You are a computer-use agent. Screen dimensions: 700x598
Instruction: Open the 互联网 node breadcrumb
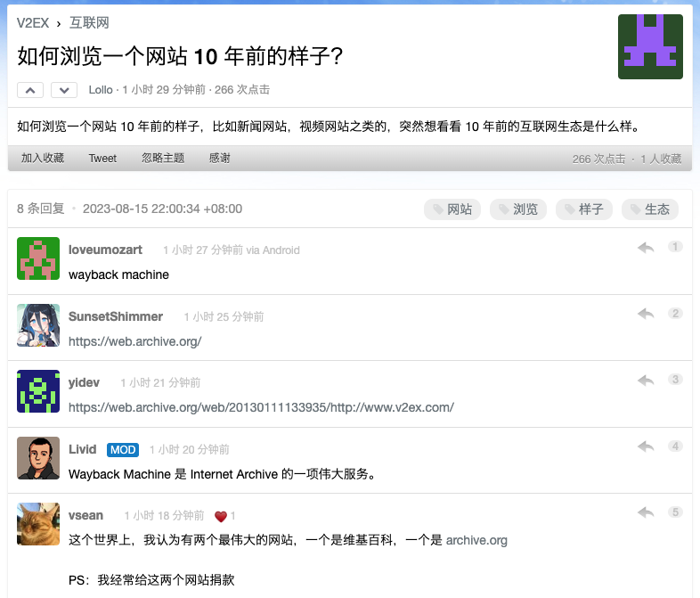click(89, 23)
